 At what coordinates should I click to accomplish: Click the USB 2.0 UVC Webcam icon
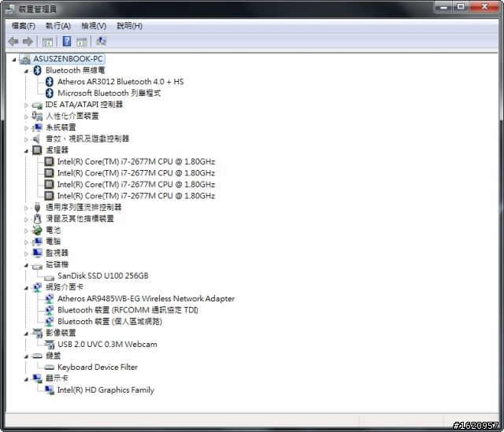click(x=50, y=345)
